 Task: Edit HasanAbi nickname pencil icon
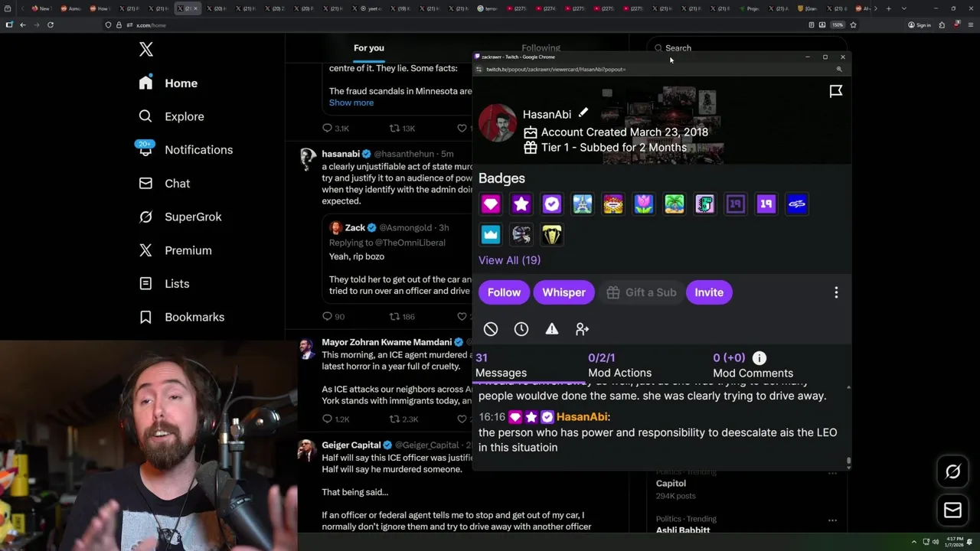(583, 113)
